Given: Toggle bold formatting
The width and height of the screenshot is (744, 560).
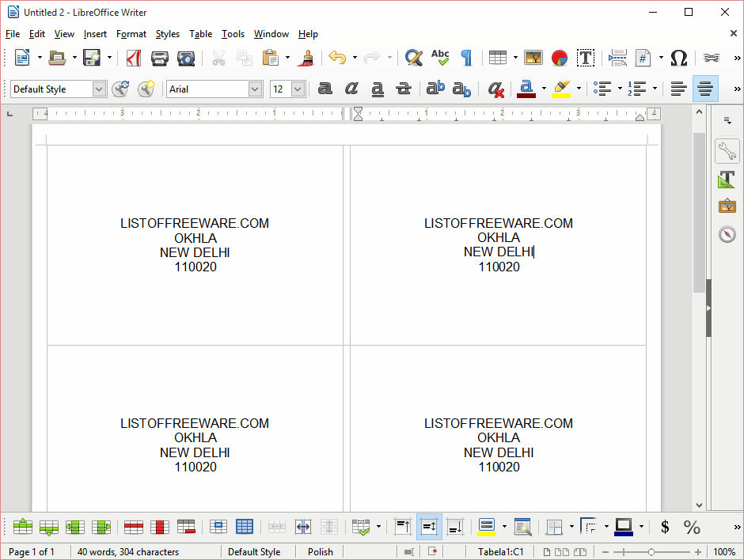Looking at the screenshot, I should pos(325,89).
